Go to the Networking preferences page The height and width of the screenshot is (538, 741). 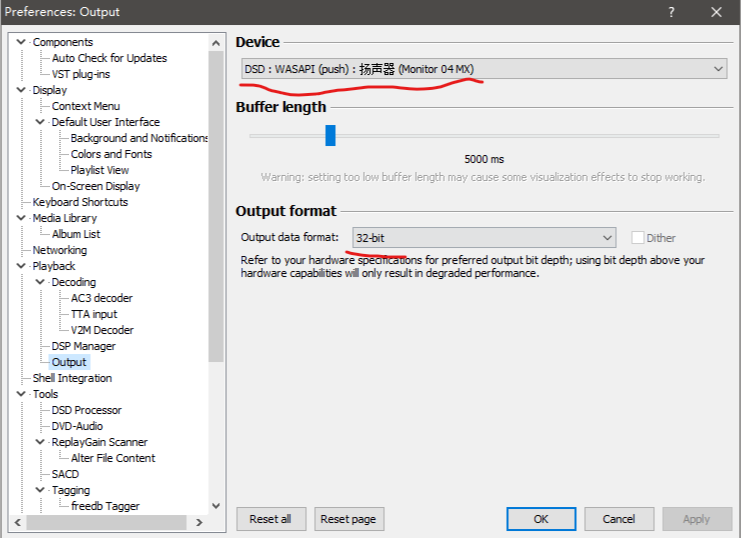point(59,250)
